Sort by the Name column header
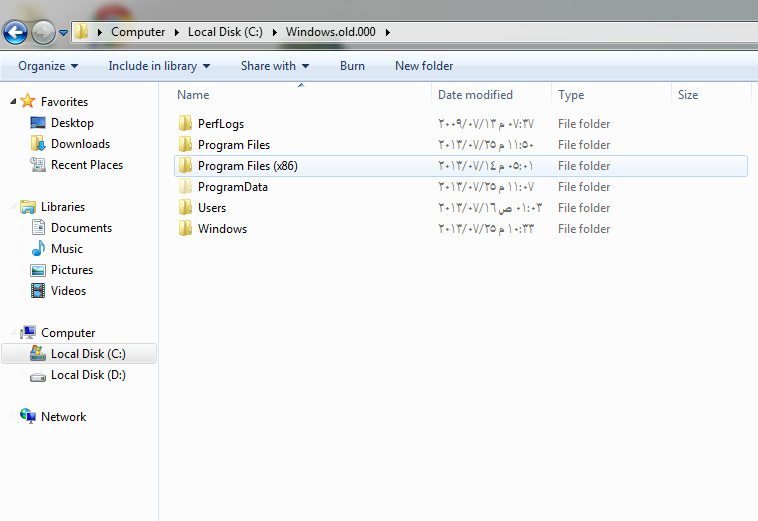The width and height of the screenshot is (758, 521). pos(193,95)
